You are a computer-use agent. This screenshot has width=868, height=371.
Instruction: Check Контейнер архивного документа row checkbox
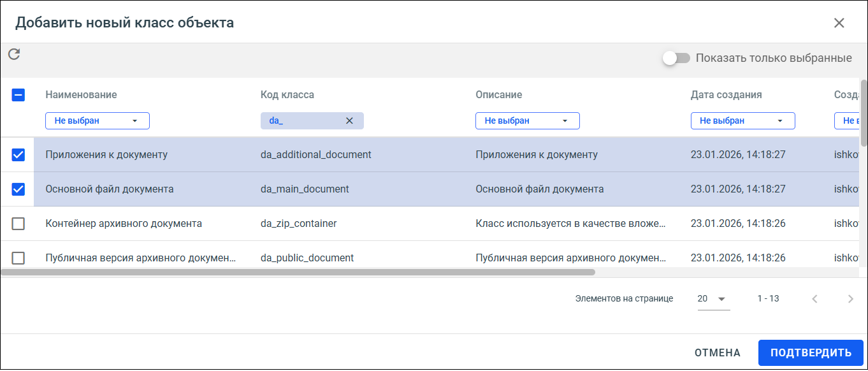point(18,224)
